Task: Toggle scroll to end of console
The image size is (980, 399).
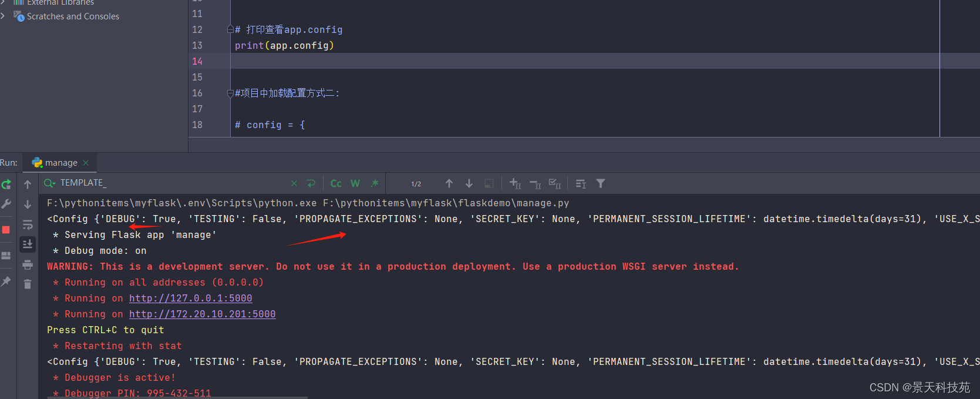Action: pos(28,244)
